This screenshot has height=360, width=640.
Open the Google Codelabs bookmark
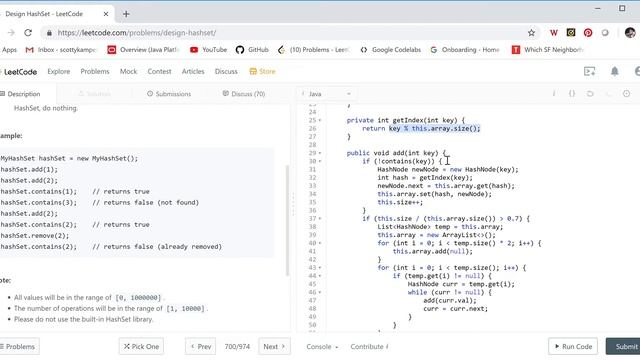pos(390,50)
